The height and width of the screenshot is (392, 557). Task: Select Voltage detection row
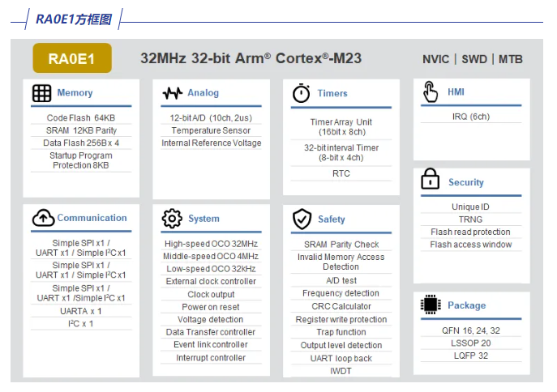coord(211,319)
